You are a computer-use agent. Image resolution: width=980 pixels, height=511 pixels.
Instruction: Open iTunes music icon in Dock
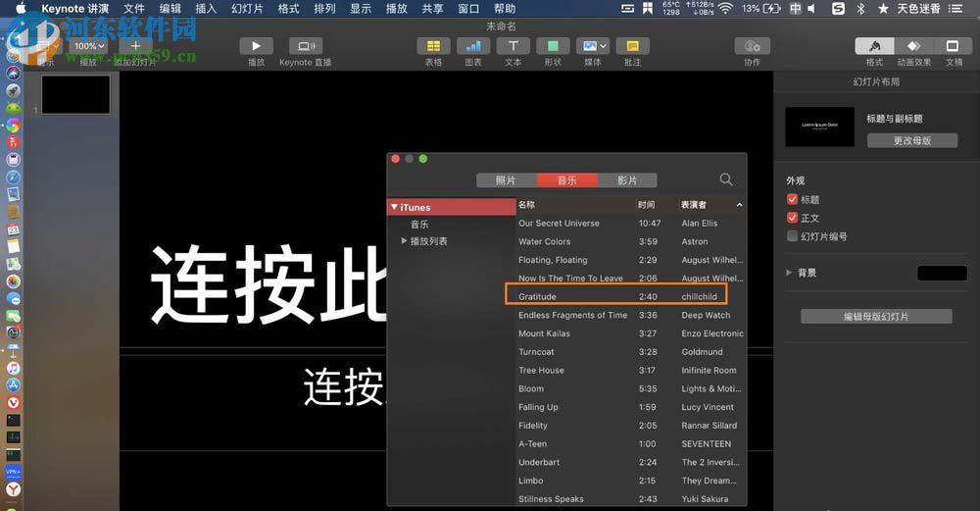click(x=13, y=368)
